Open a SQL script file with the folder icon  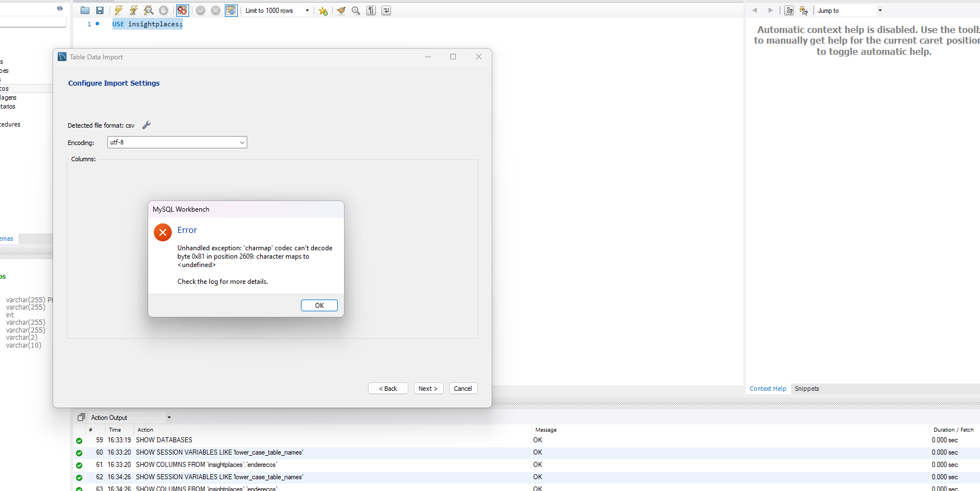[85, 11]
